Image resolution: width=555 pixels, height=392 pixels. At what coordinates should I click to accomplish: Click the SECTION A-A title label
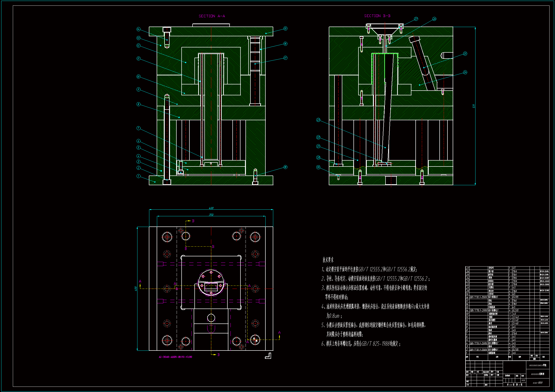[x=212, y=16]
